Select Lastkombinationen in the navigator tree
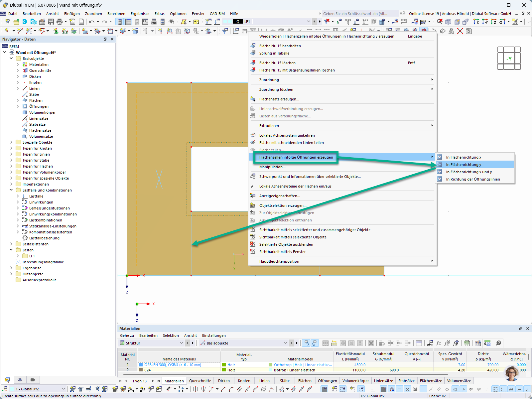The image size is (532, 399). (46, 220)
